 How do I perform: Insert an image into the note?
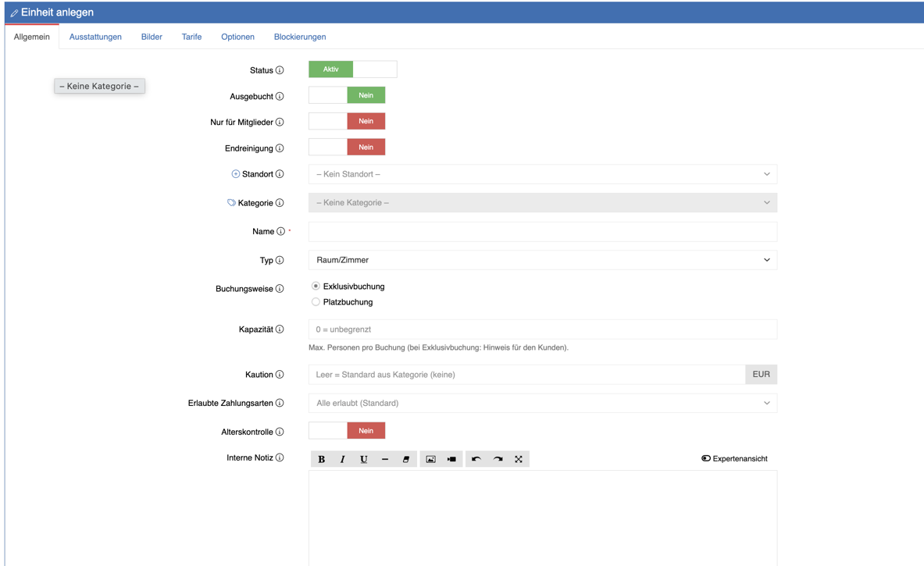coord(431,459)
